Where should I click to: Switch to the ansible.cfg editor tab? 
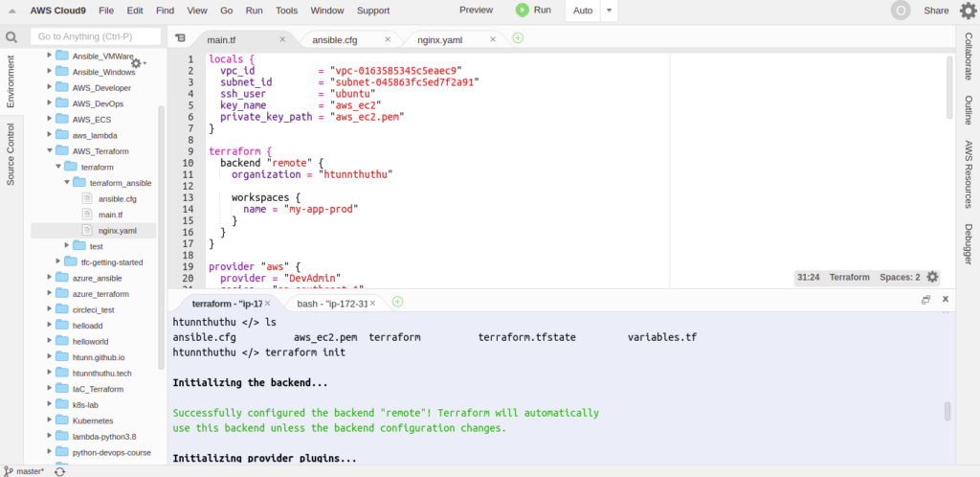[x=335, y=39]
